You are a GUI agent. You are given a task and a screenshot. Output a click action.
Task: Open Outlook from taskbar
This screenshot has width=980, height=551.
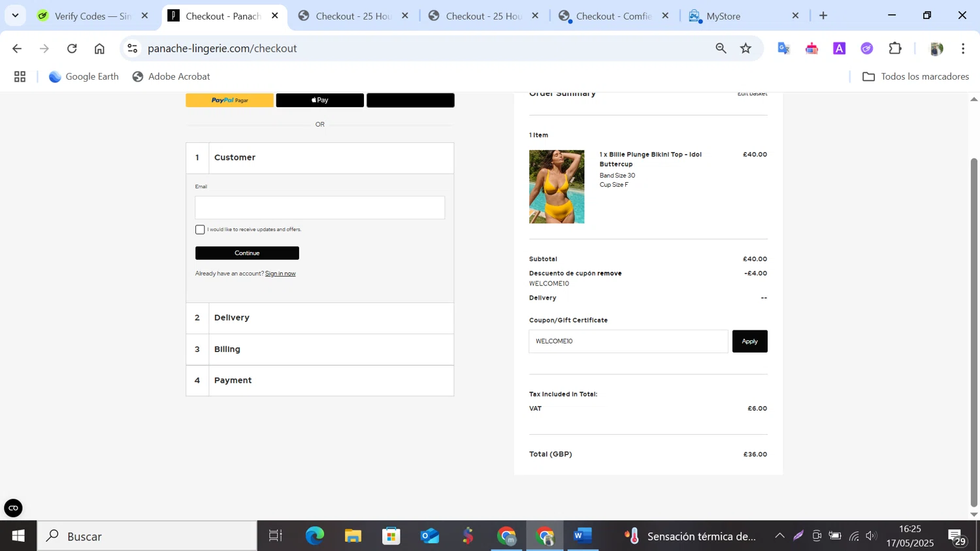429,536
